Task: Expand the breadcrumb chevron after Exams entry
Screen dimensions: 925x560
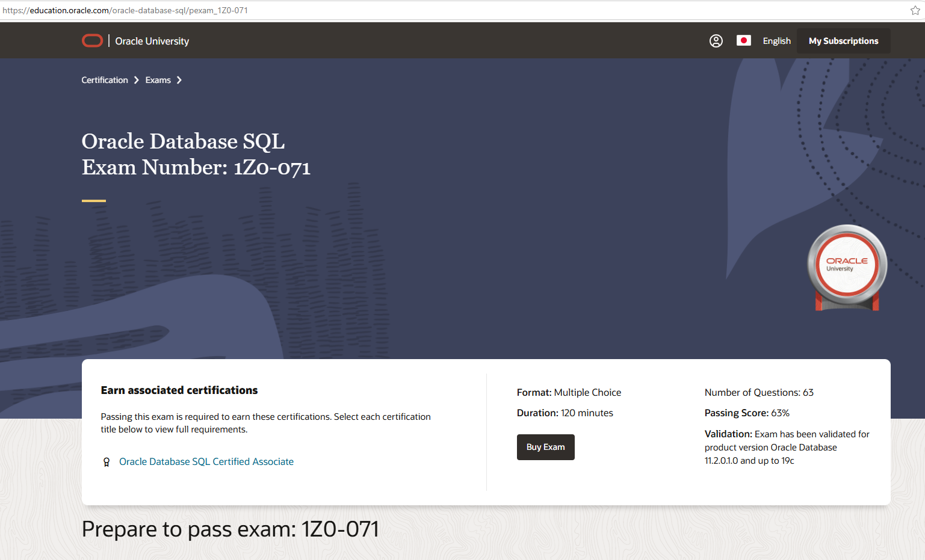Action: click(179, 79)
